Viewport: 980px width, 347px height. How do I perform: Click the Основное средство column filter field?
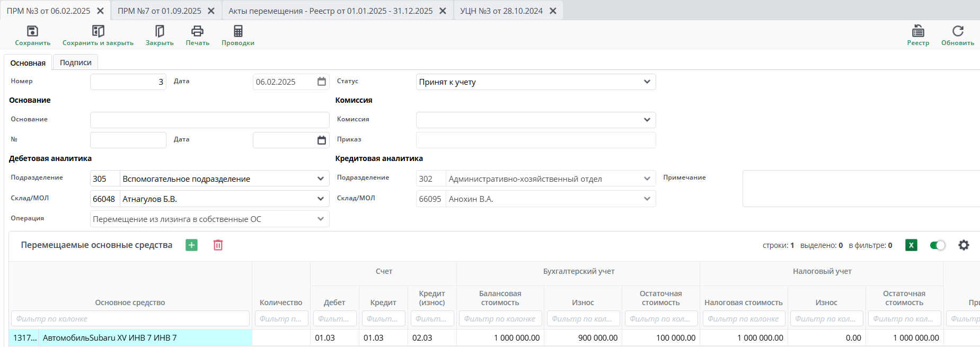point(130,318)
